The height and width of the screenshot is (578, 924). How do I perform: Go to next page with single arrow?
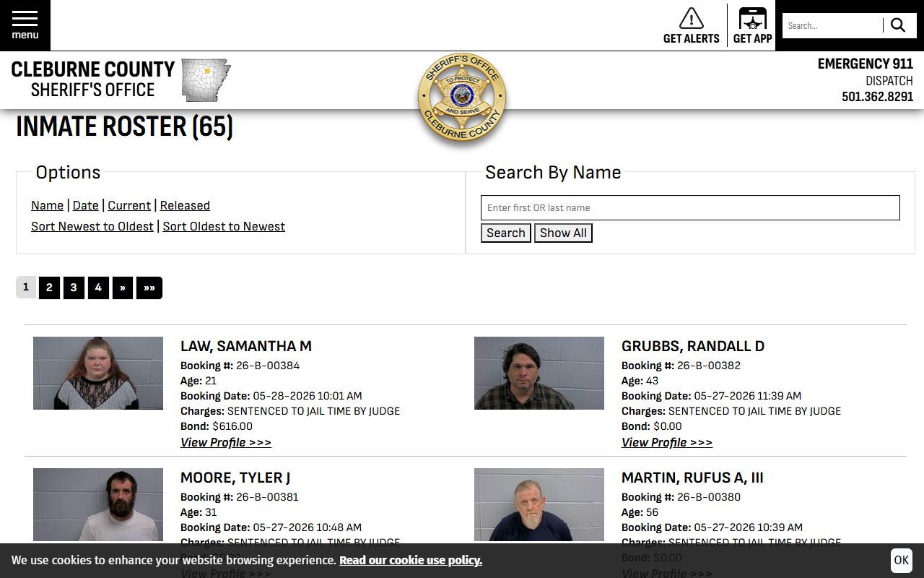123,288
